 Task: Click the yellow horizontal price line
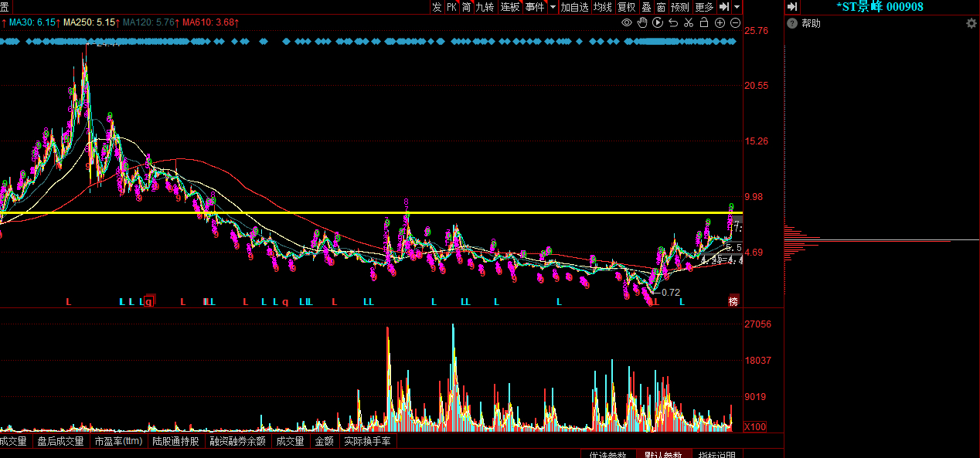[x=371, y=212]
